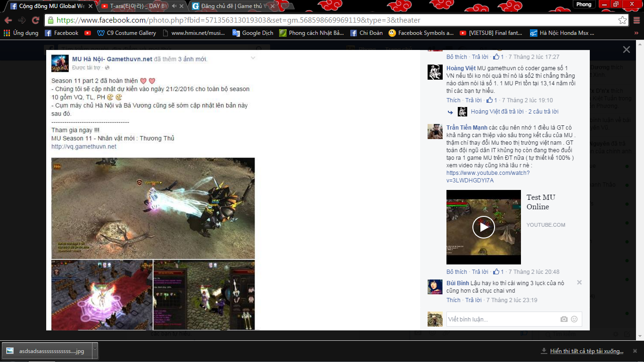This screenshot has height=362, width=644.
Task: Open download item options arrow
Action: click(x=95, y=351)
